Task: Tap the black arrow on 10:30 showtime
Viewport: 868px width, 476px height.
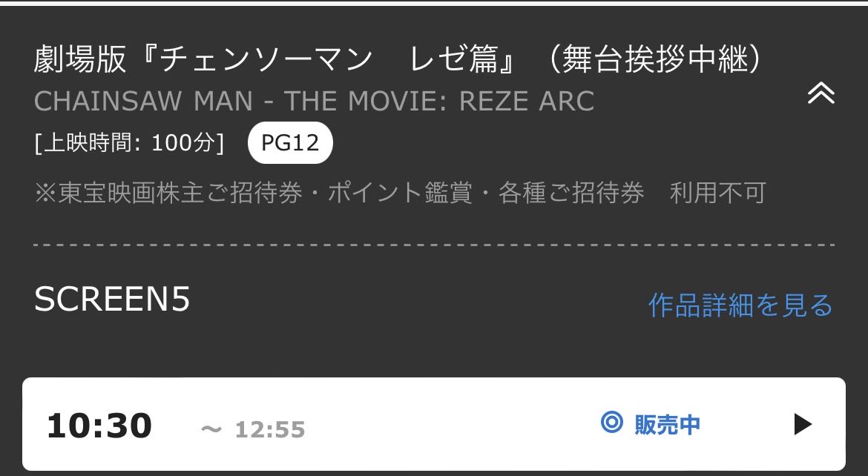Action: point(803,425)
